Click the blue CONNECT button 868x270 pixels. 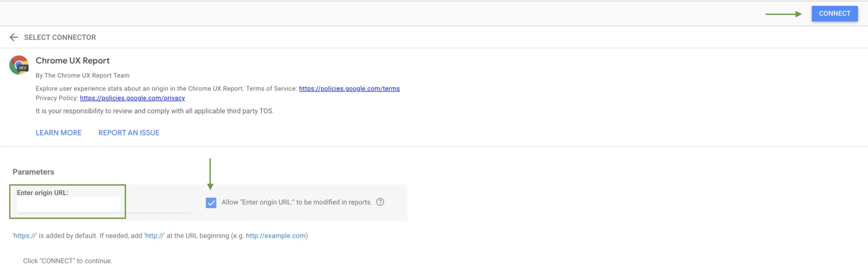point(835,14)
